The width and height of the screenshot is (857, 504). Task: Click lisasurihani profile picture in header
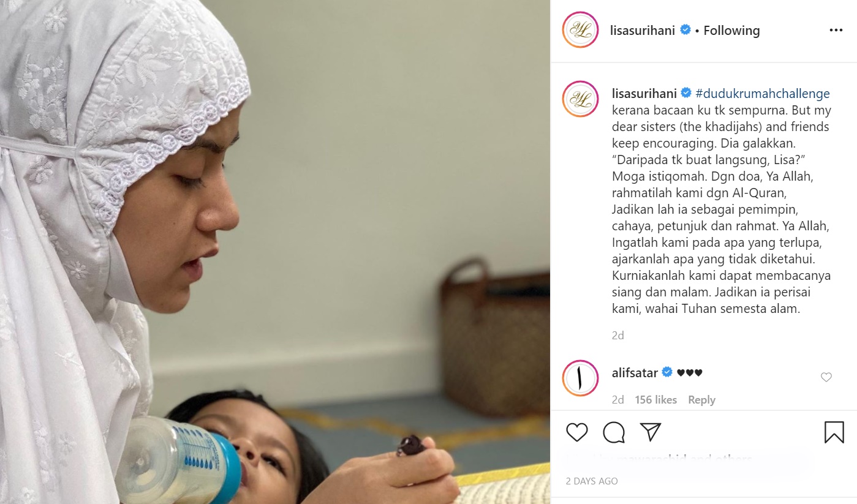(580, 30)
